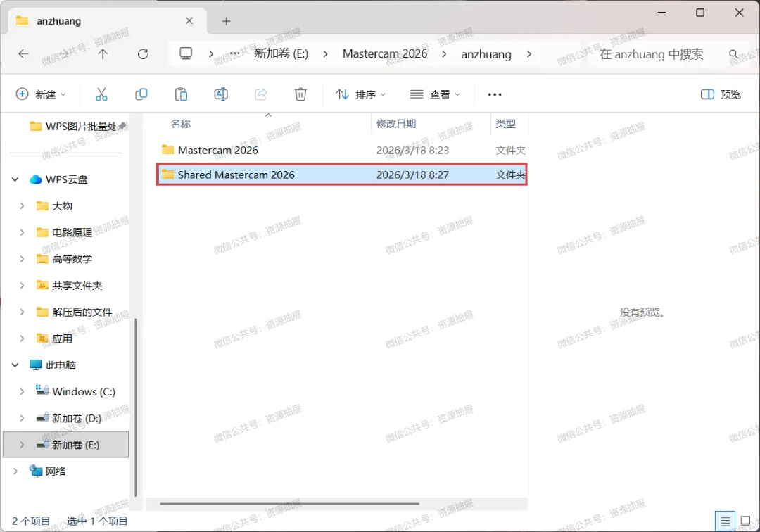This screenshot has height=532, width=760.
Task: Expand the Windows (C:) drive node
Action: (22, 391)
